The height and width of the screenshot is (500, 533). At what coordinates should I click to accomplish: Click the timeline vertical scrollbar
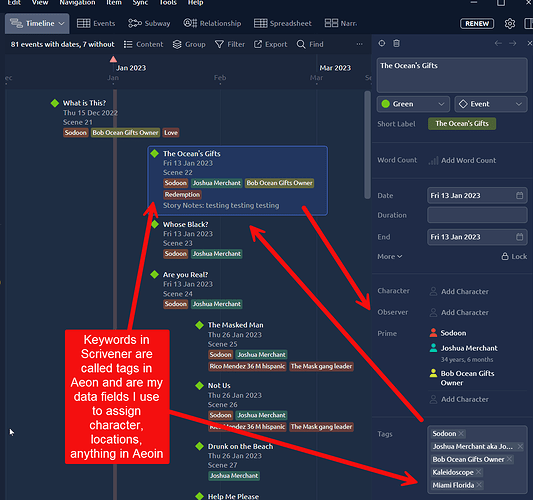367,145
